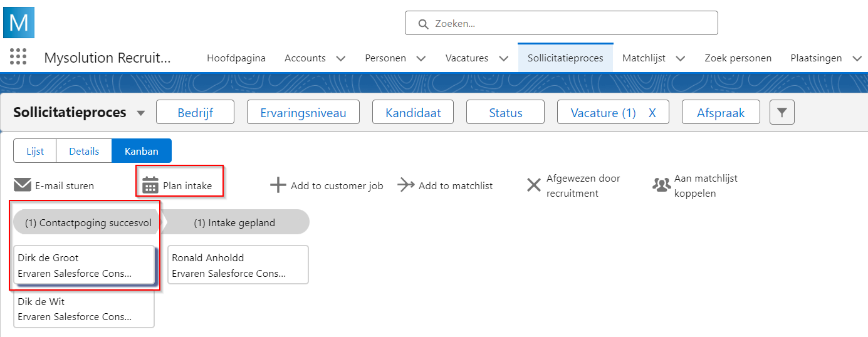Image resolution: width=868 pixels, height=337 pixels.
Task: Click the Aan matchlijst koppelen people icon
Action: 661,185
